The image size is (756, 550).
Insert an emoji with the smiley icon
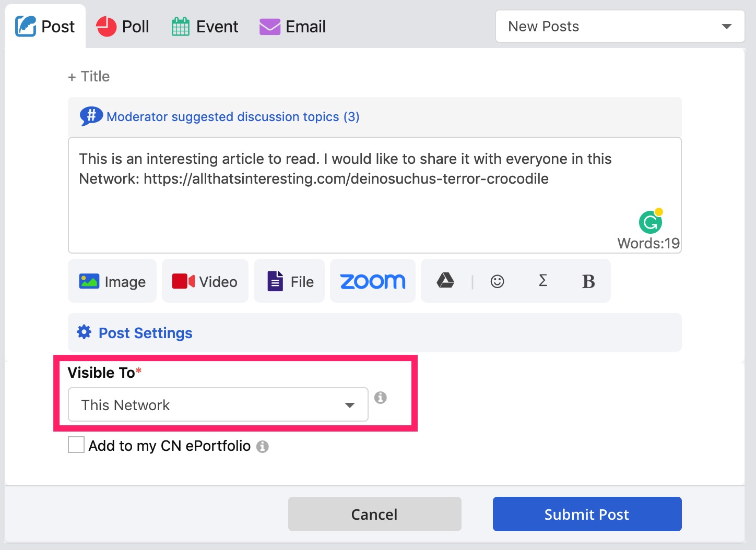tap(498, 281)
